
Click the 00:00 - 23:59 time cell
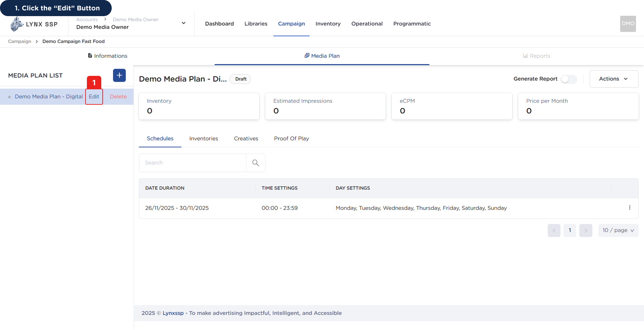pos(279,208)
